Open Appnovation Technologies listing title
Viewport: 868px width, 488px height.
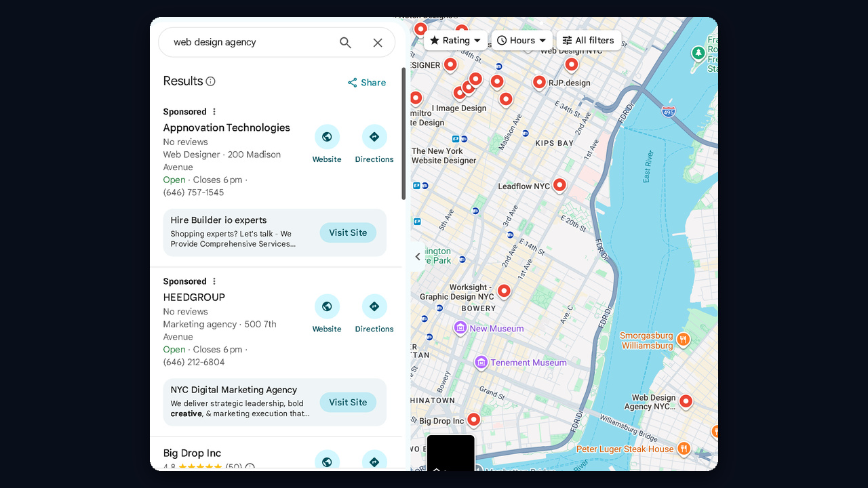(226, 127)
